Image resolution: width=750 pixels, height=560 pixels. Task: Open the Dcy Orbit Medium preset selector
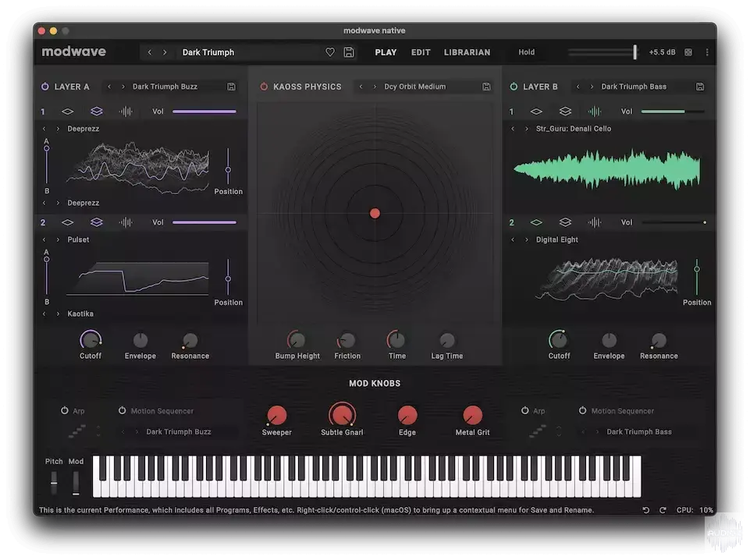414,87
